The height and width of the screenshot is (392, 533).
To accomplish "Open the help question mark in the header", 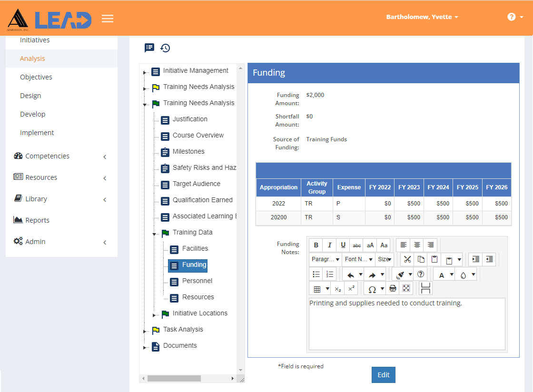I will (511, 17).
